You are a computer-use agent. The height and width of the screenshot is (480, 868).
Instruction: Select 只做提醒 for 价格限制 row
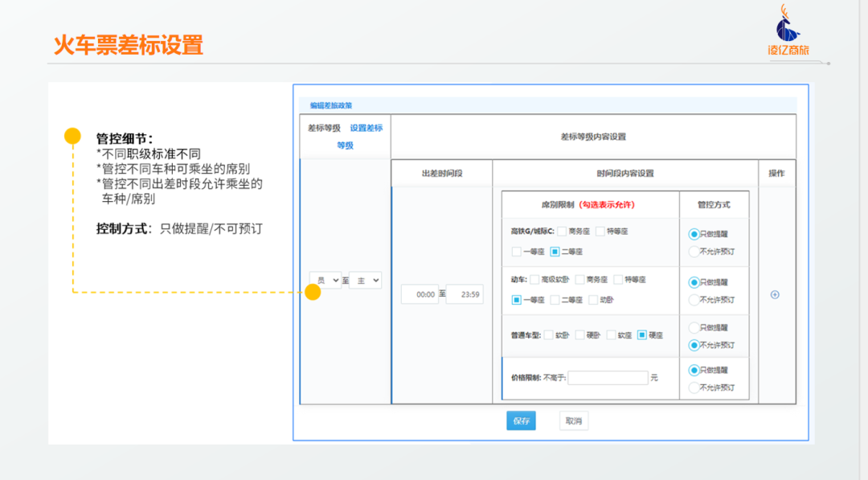click(694, 370)
